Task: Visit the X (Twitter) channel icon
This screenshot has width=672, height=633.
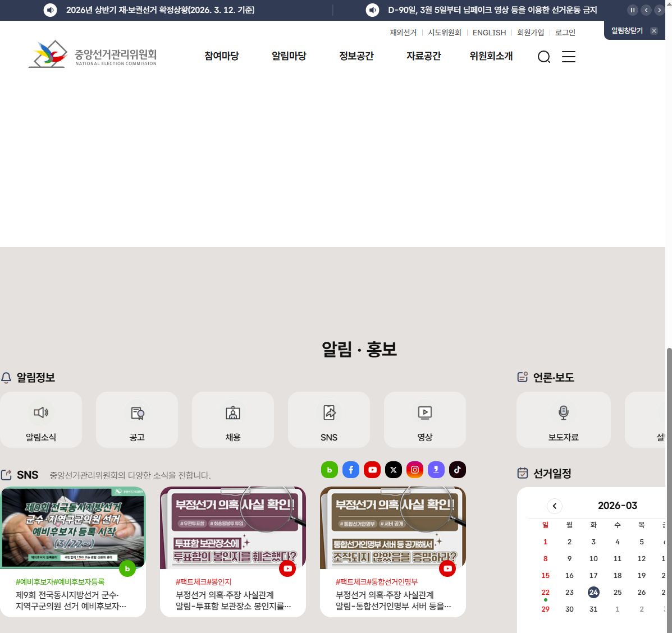Action: [x=394, y=470]
